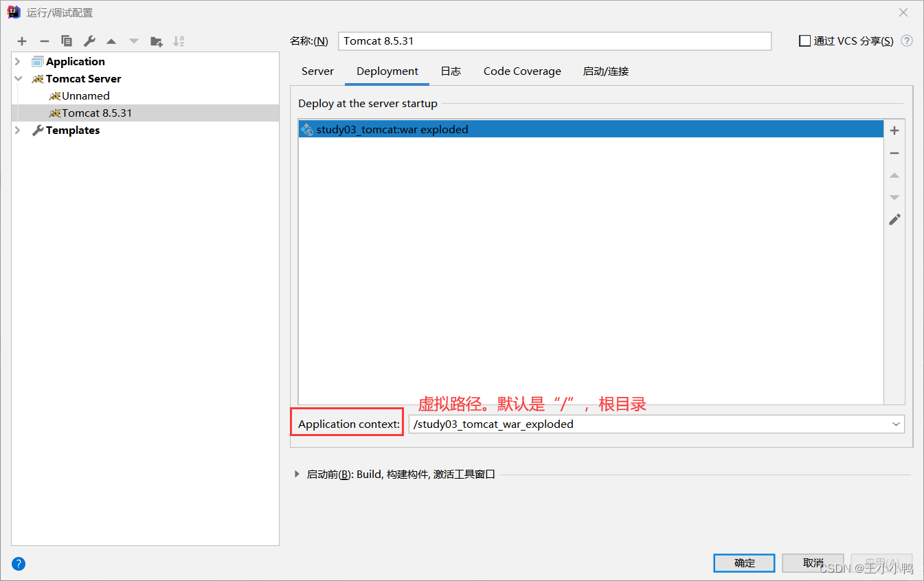Viewport: 924px width, 581px height.
Task: Confirm settings with 确定 button
Action: (x=744, y=562)
